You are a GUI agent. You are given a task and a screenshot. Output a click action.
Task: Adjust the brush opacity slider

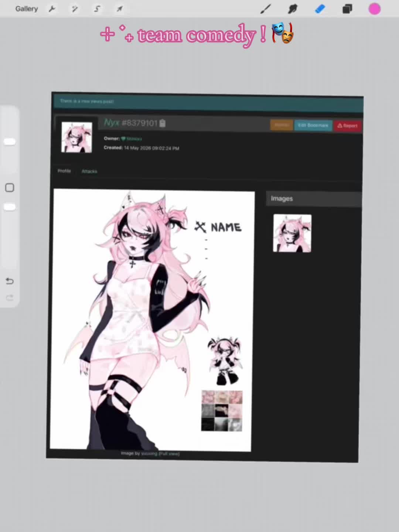(10, 207)
